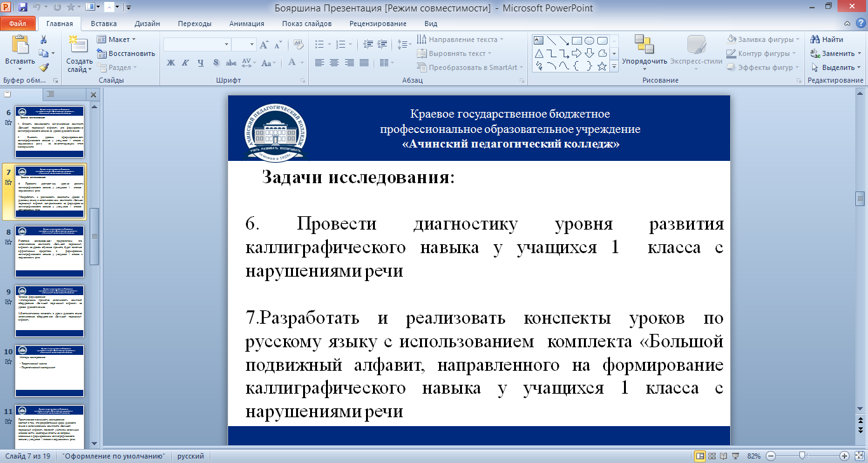Toggle text shadow S formatting
Viewport: 868px width, 463px height.
[216, 62]
